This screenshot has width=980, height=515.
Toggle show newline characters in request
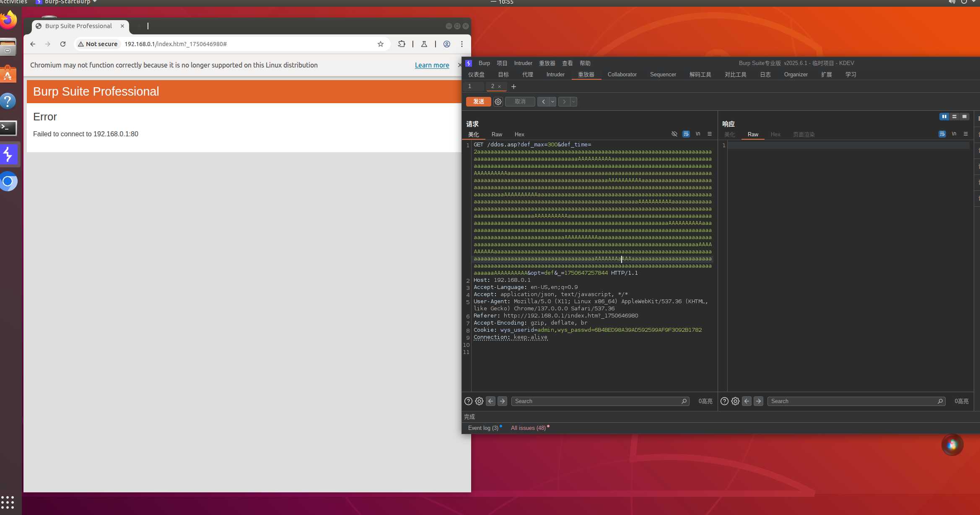tap(698, 134)
